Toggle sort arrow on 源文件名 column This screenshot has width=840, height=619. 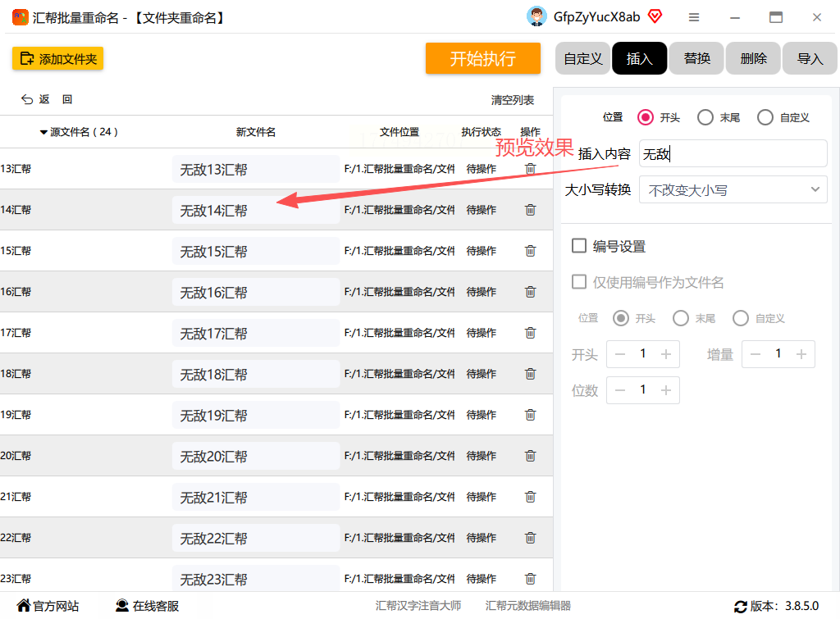tap(43, 132)
